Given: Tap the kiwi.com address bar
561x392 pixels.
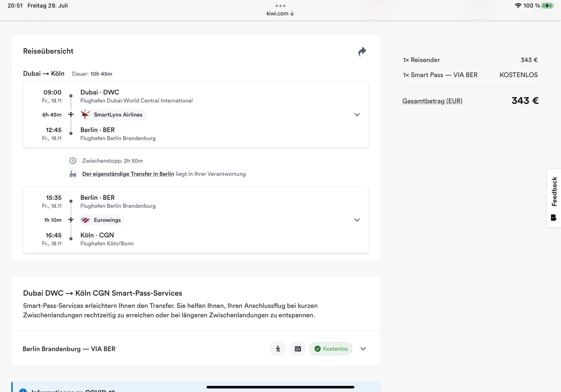Looking at the screenshot, I should (x=277, y=14).
